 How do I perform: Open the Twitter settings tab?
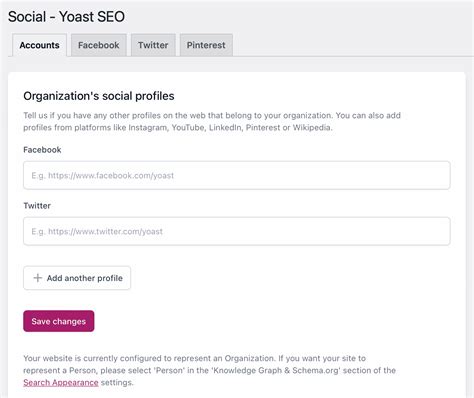(x=153, y=45)
